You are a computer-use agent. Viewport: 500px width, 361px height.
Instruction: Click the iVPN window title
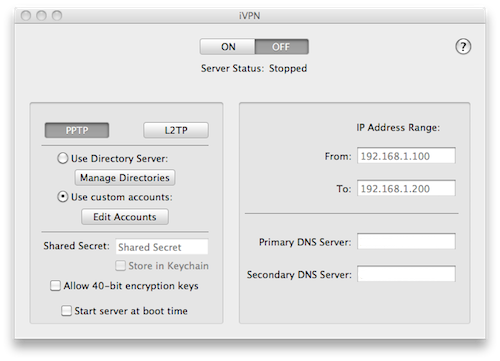pyautogui.click(x=249, y=16)
